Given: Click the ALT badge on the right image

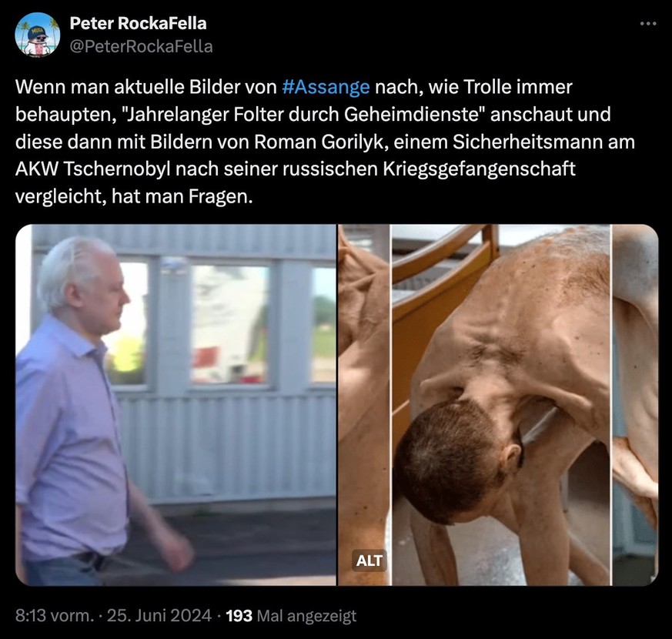Looking at the screenshot, I should click(369, 560).
